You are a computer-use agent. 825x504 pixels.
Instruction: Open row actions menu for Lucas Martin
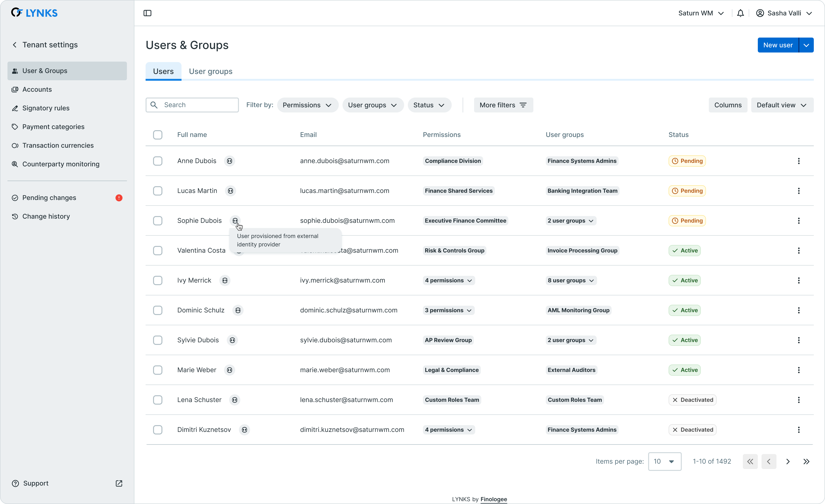point(799,191)
